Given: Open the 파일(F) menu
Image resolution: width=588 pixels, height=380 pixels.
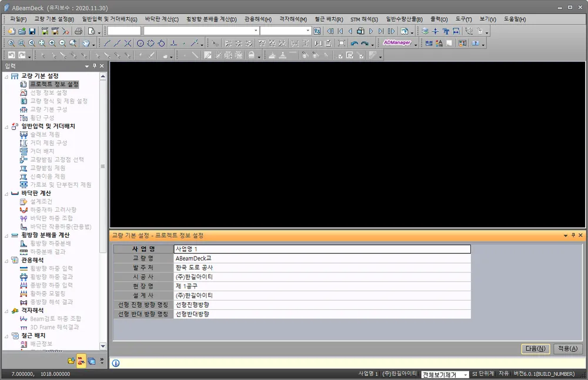Looking at the screenshot, I should pos(18,19).
